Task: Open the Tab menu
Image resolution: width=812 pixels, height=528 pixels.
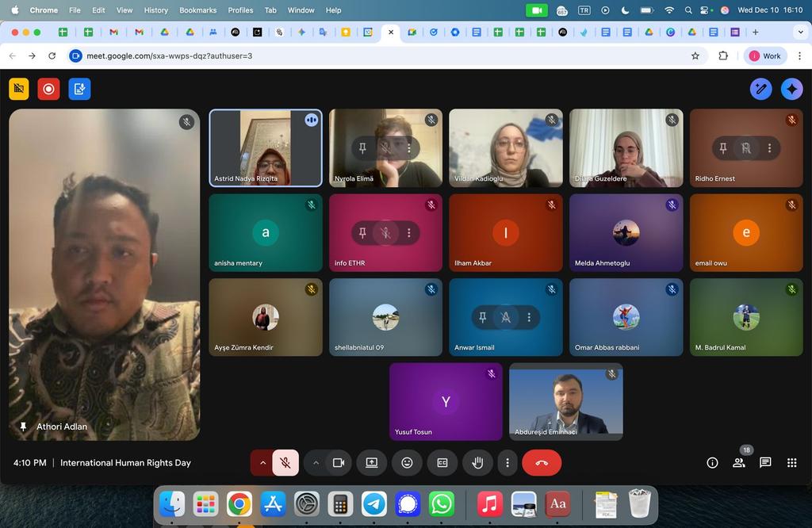Action: pyautogui.click(x=270, y=10)
